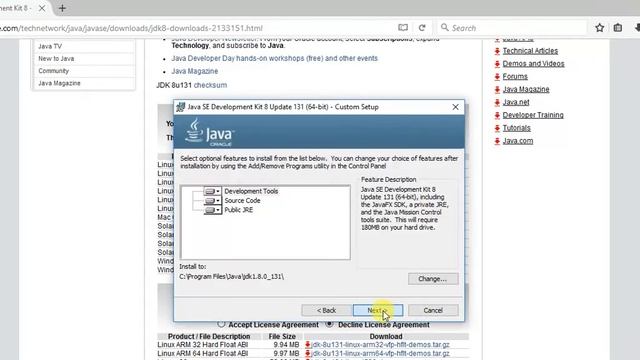Image resolution: width=640 pixels, height=360 pixels.
Task: Click the install path C:\Program Files\Java text
Action: click(x=231, y=276)
